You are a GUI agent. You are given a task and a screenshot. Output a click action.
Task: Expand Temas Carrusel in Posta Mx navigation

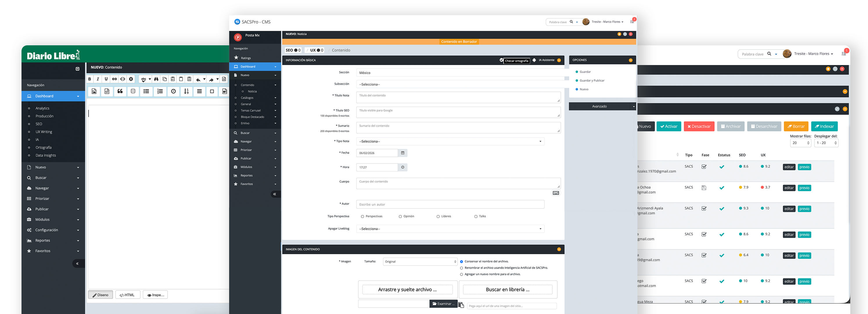[x=255, y=110]
